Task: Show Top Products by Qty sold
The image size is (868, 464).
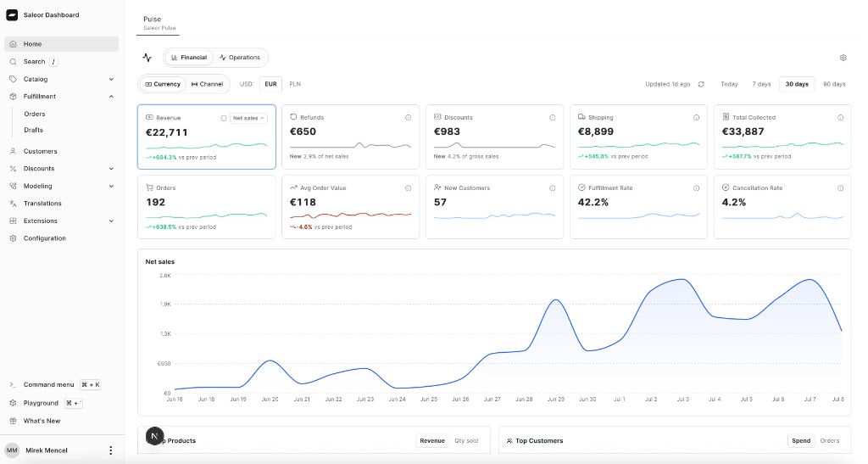Action: [x=466, y=441]
